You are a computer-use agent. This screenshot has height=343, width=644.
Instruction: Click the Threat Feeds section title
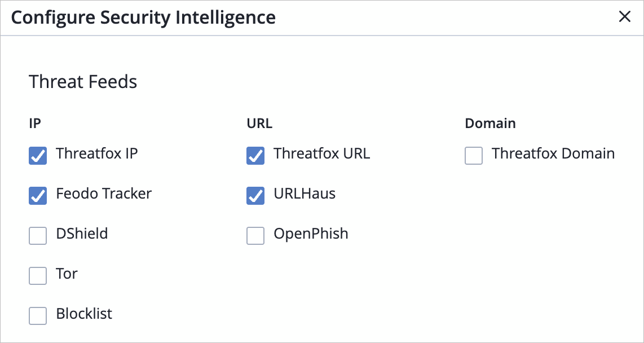pos(83,81)
